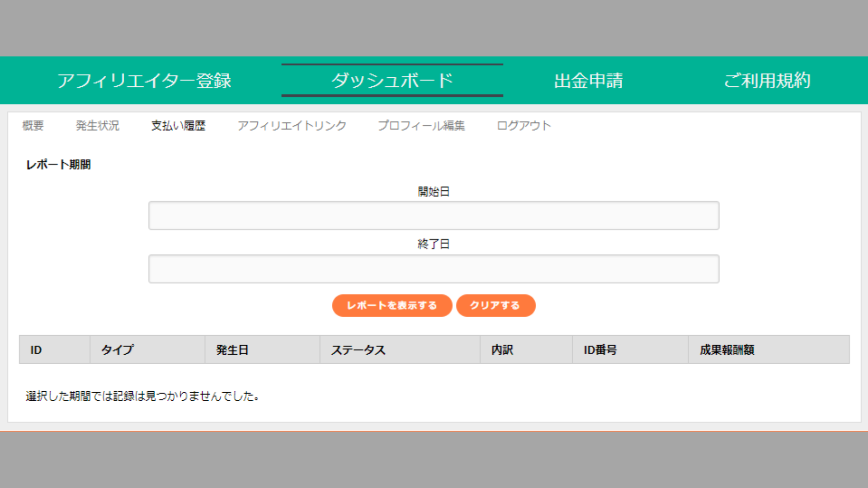
Task: Click the ログアウト link
Action: point(524,125)
